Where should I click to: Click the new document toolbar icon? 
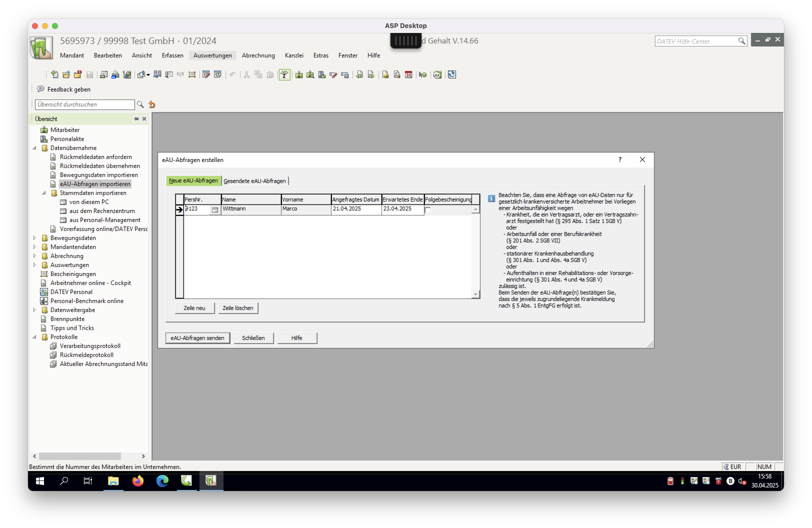pos(54,74)
